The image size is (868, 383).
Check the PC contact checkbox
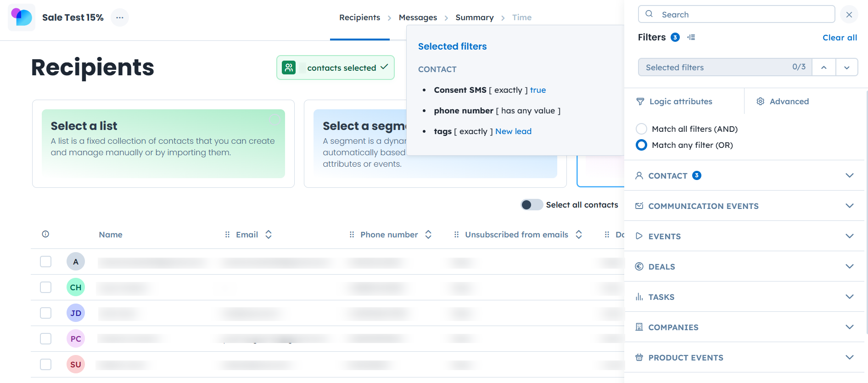[45, 339]
